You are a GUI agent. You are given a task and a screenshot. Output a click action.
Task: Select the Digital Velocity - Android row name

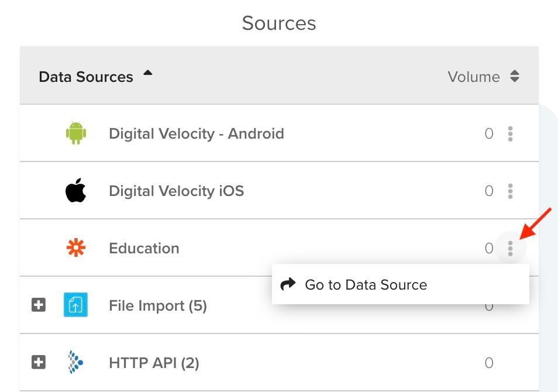(196, 133)
